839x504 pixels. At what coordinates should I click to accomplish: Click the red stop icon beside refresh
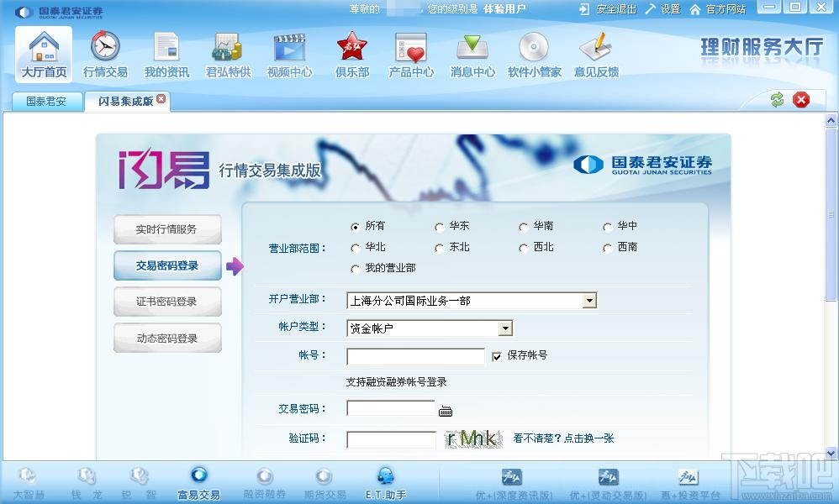[x=801, y=99]
